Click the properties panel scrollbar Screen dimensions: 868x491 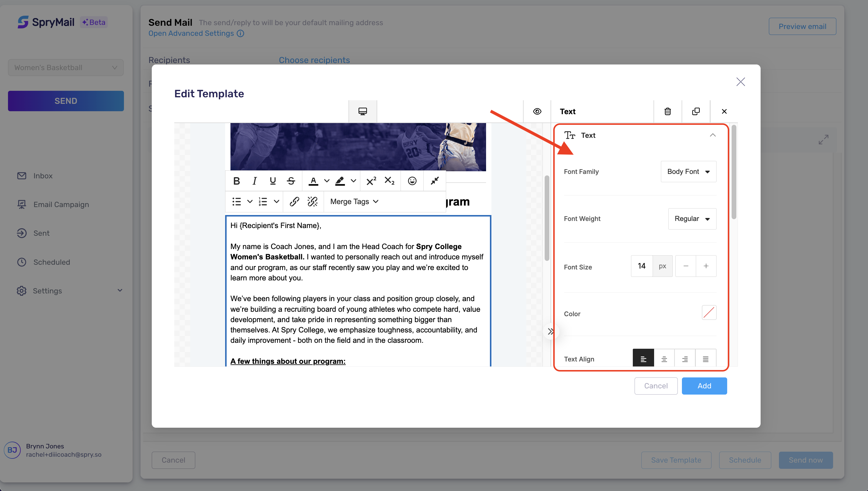coord(734,172)
